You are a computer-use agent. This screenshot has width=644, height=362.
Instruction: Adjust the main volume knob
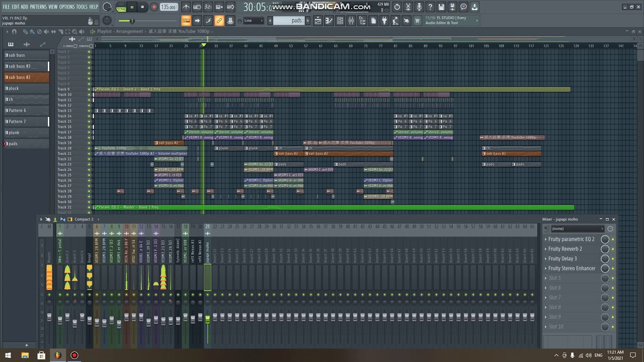click(x=107, y=7)
